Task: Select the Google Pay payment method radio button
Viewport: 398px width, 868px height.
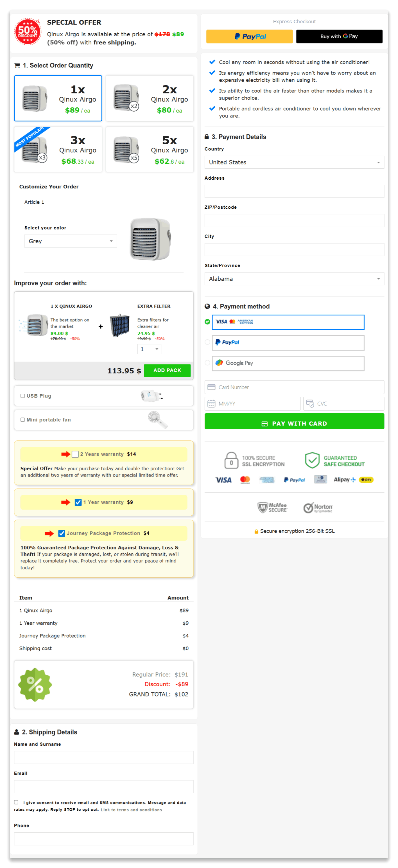Action: 207,363
